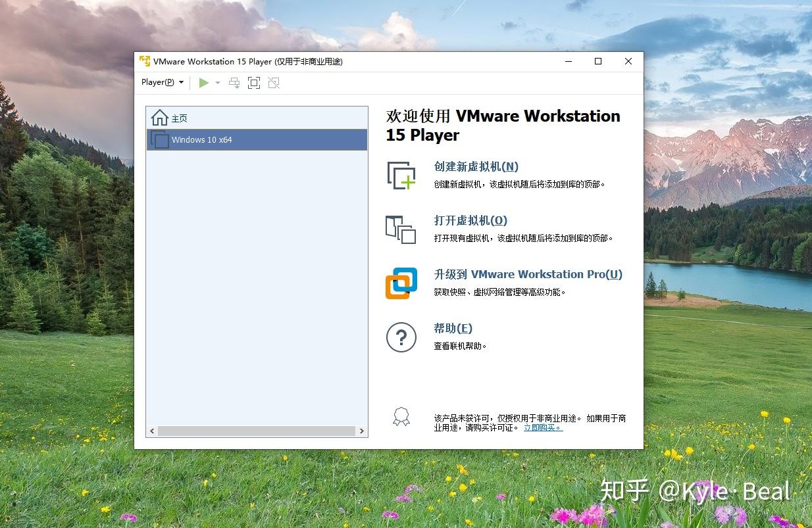
Task: Open 升级到 VMware Workstation Pro(U) link
Action: pos(528,275)
